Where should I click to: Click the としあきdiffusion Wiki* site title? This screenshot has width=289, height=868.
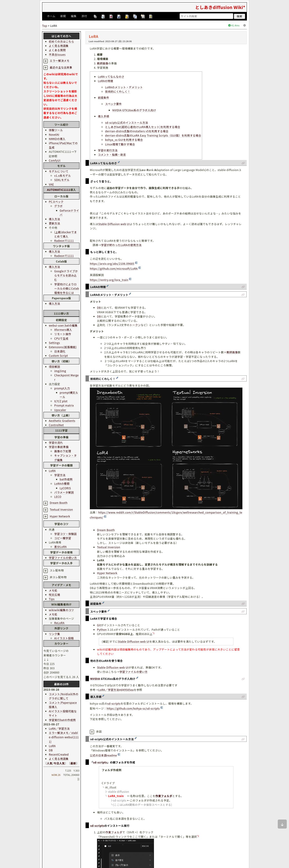(220, 7)
